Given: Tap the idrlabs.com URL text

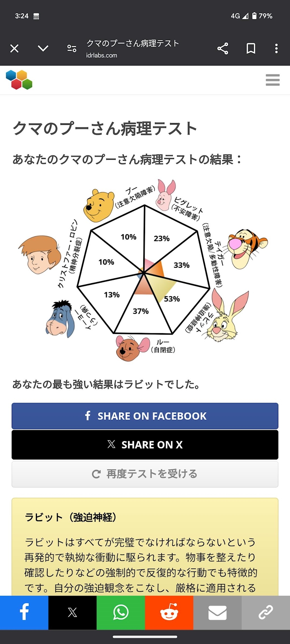Looking at the screenshot, I should tap(101, 55).
